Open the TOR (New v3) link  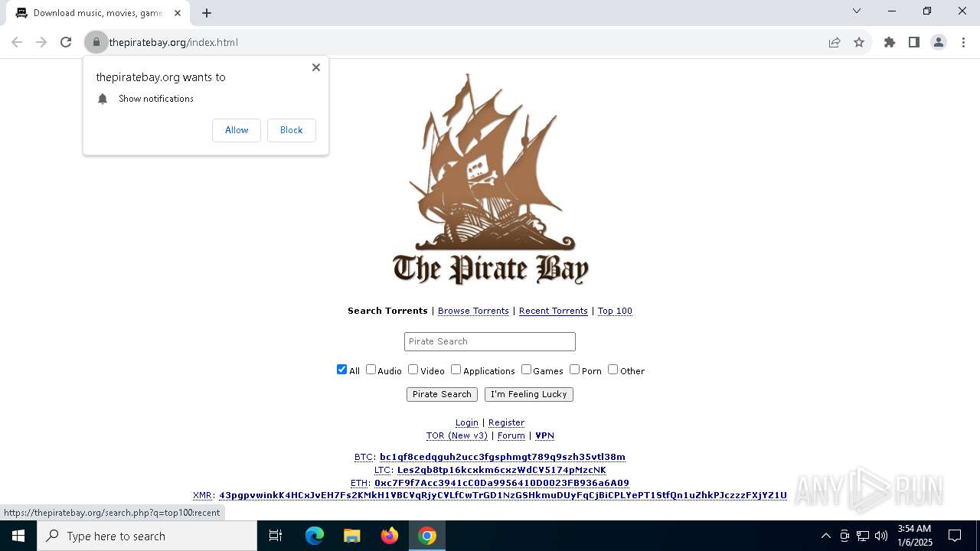coord(457,435)
